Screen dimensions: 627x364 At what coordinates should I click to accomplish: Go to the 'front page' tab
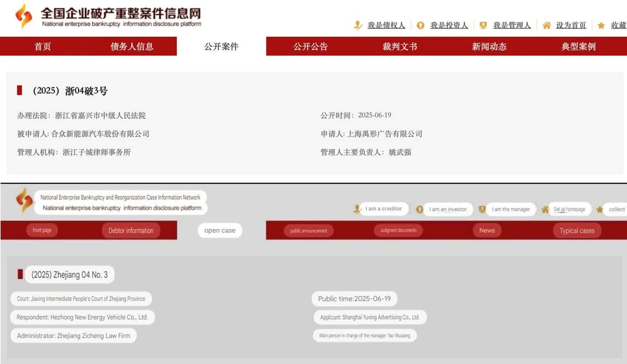(42, 230)
